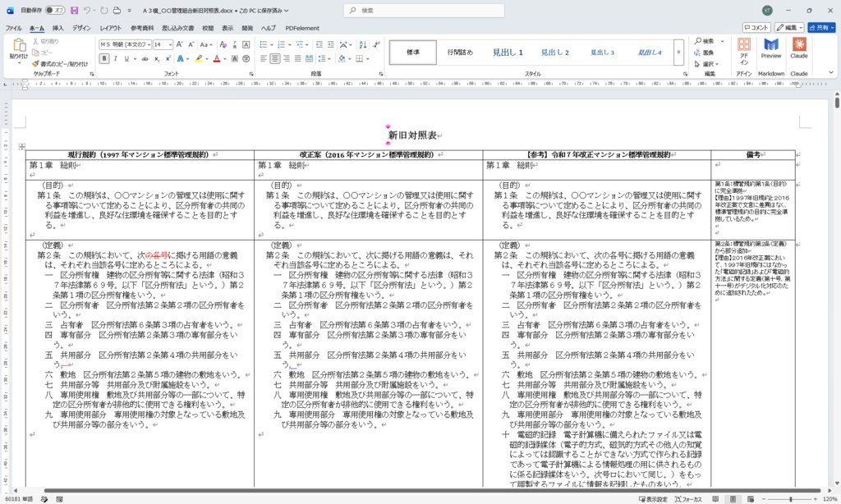Increase the font size with the A˄ icon
This screenshot has height=504, width=841.
click(180, 44)
